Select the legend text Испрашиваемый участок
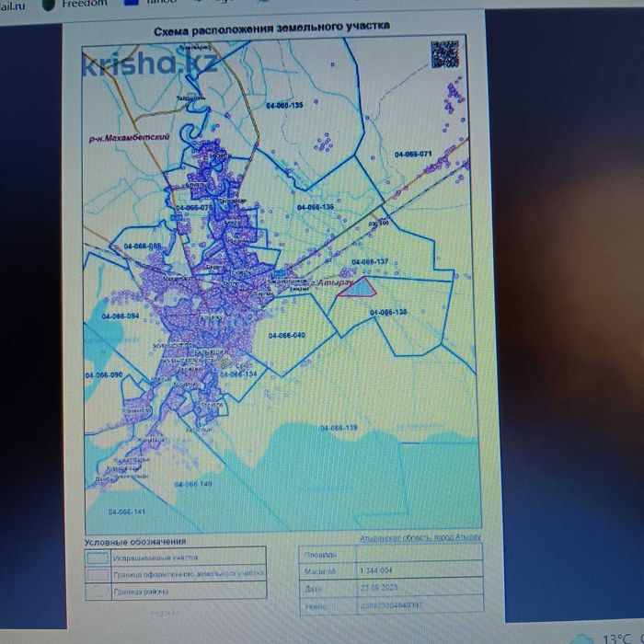The height and width of the screenshot is (644, 644). point(155,558)
